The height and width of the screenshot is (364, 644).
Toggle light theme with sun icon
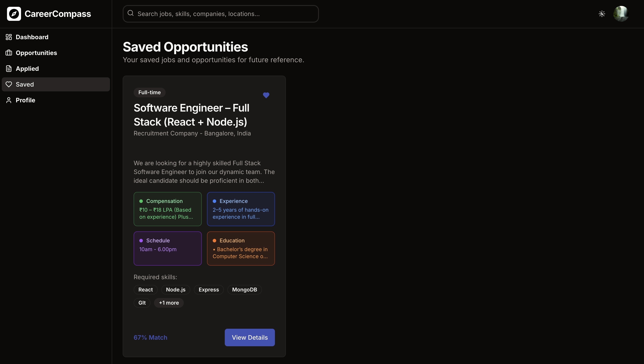602,14
